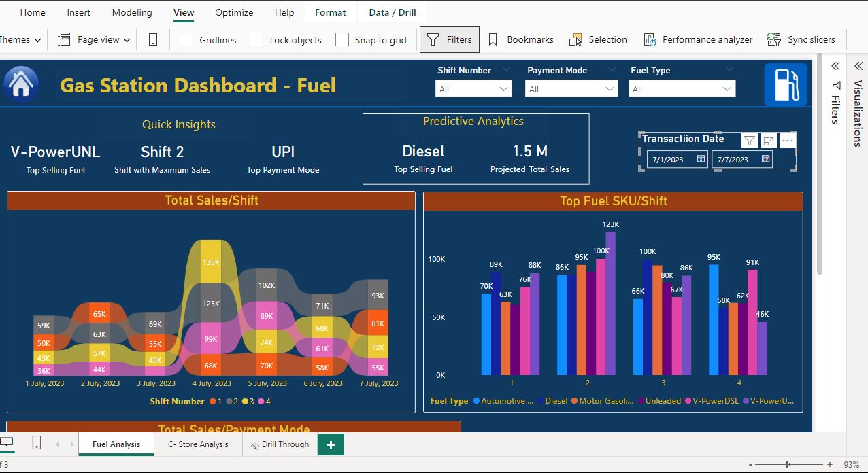Screen dimensions: 868x473
Task: Open the Selection pane
Action: (x=598, y=40)
